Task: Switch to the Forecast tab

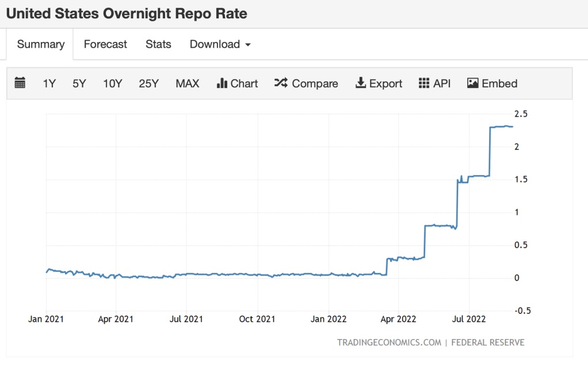Action: [105, 44]
